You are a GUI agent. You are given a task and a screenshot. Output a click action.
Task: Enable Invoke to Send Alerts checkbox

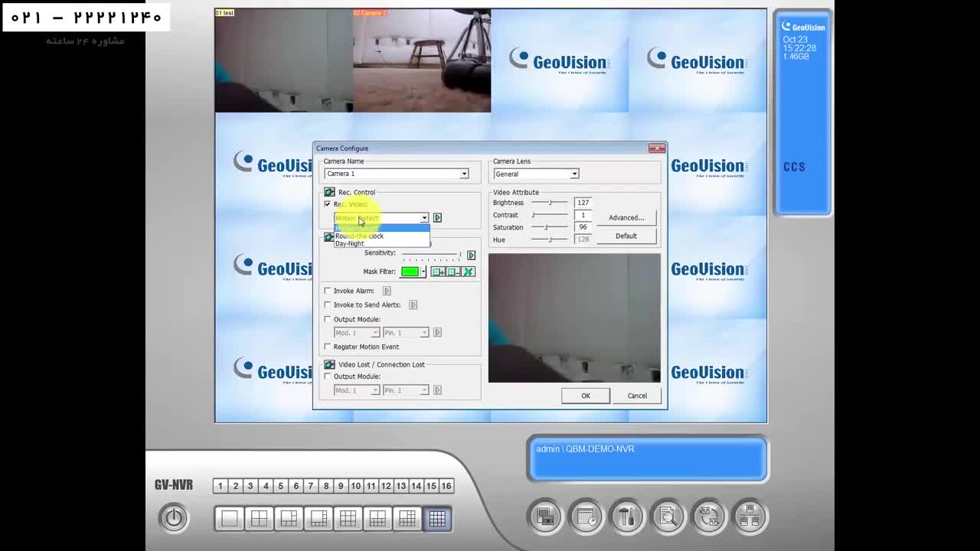pos(328,305)
